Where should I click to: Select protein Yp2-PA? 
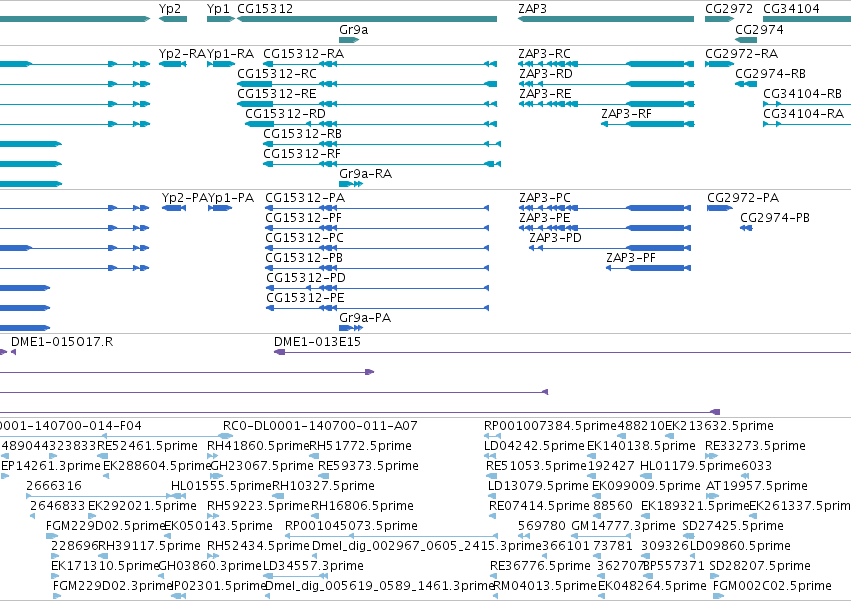coord(174,208)
